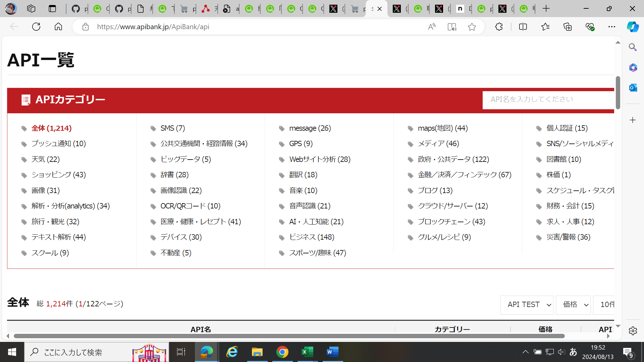The width and height of the screenshot is (644, 362).
Task: Open new browser tab with plus
Action: click(x=546, y=9)
